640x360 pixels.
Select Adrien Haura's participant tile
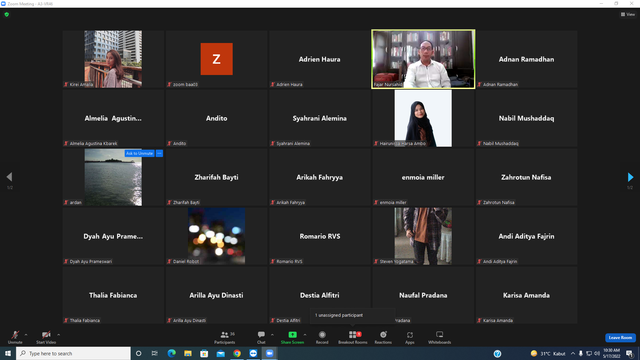pyautogui.click(x=320, y=59)
